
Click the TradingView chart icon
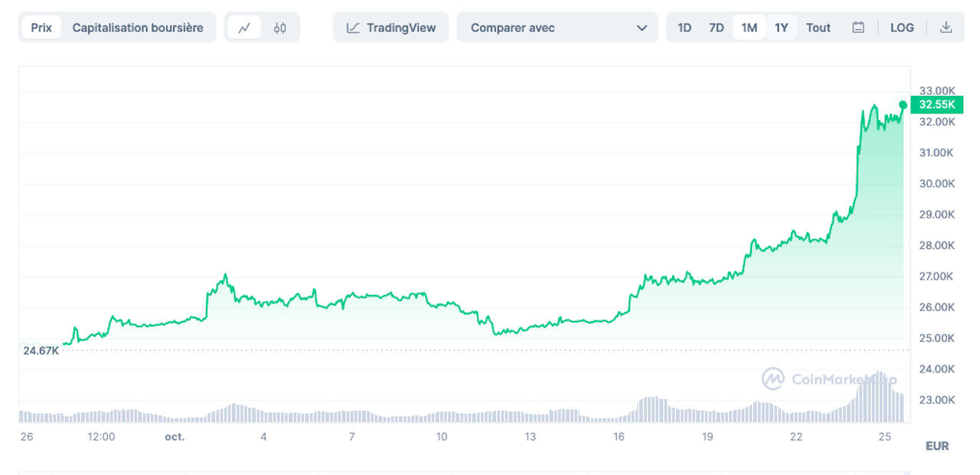pos(353,28)
